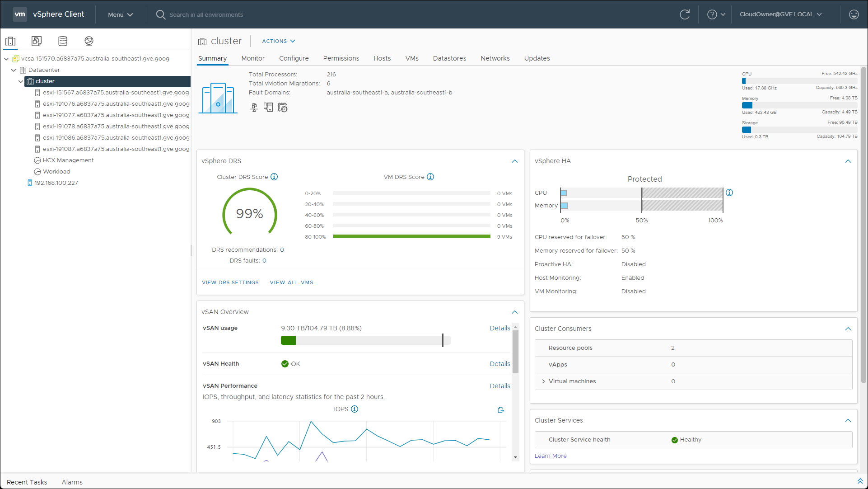Open the ACTIONS dropdown for cluster

pyautogui.click(x=279, y=41)
